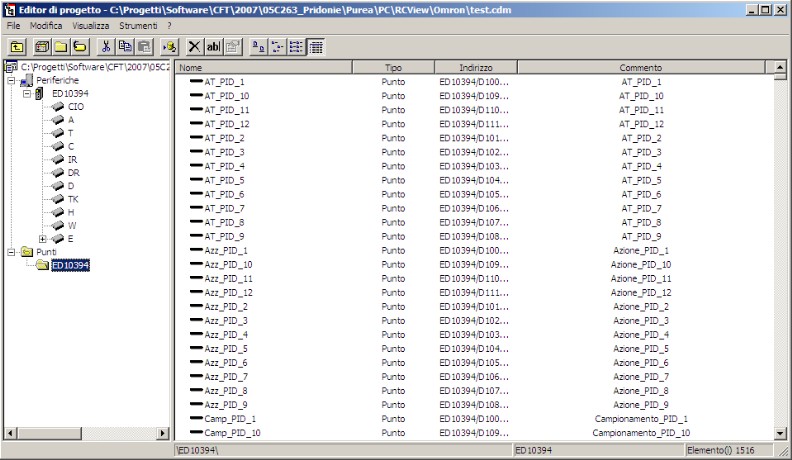
Task: Click the new folder toolbar icon
Action: tap(61, 47)
